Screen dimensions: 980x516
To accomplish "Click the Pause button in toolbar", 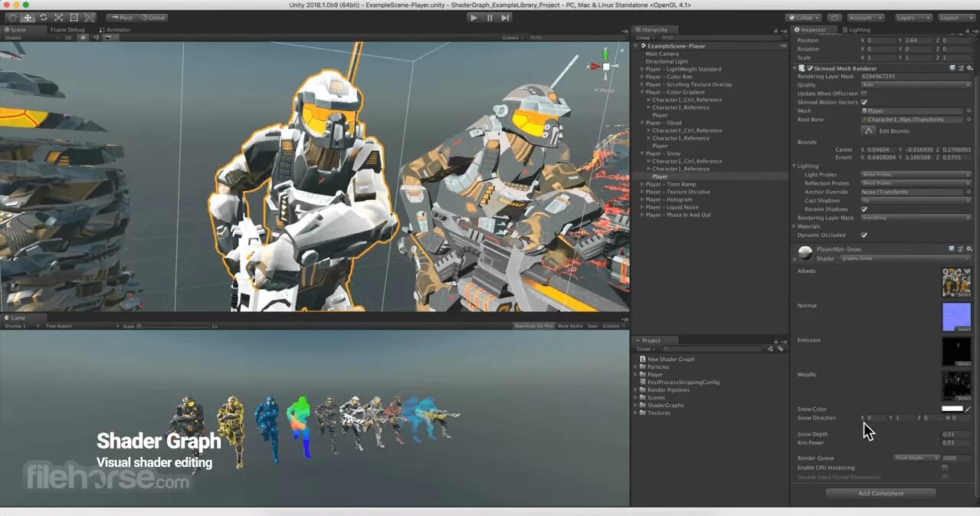I will 490,18.
